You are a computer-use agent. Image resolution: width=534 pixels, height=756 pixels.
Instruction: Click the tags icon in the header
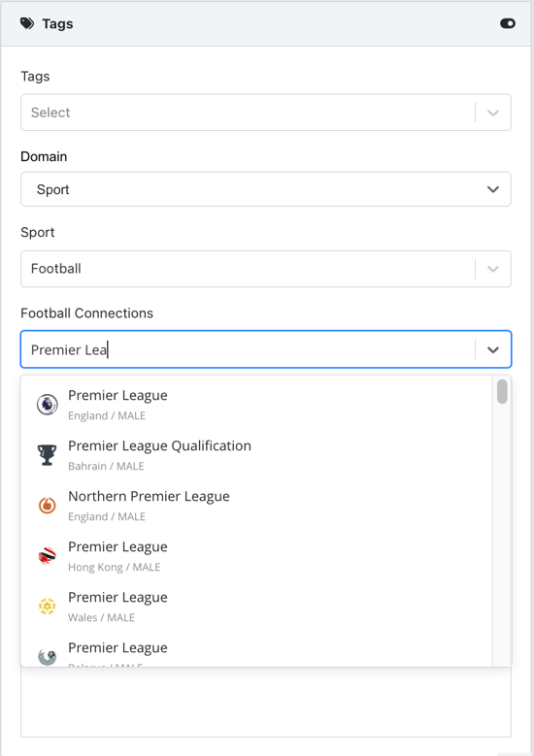27,23
